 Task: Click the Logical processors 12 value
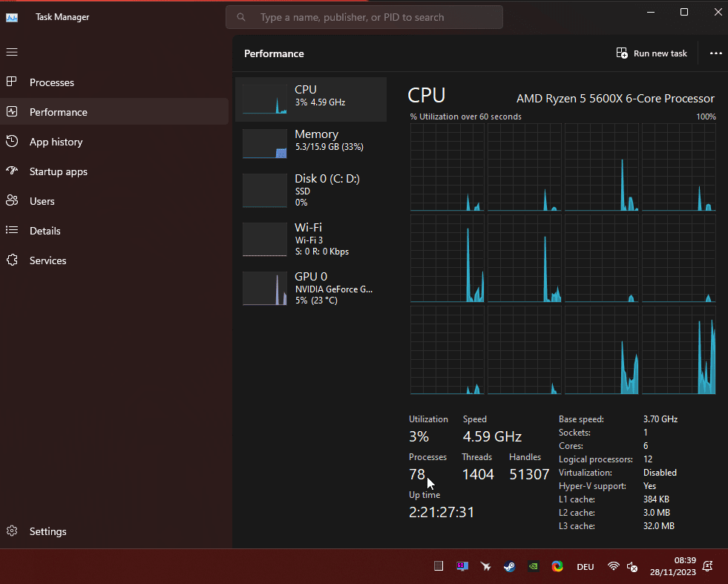(648, 459)
